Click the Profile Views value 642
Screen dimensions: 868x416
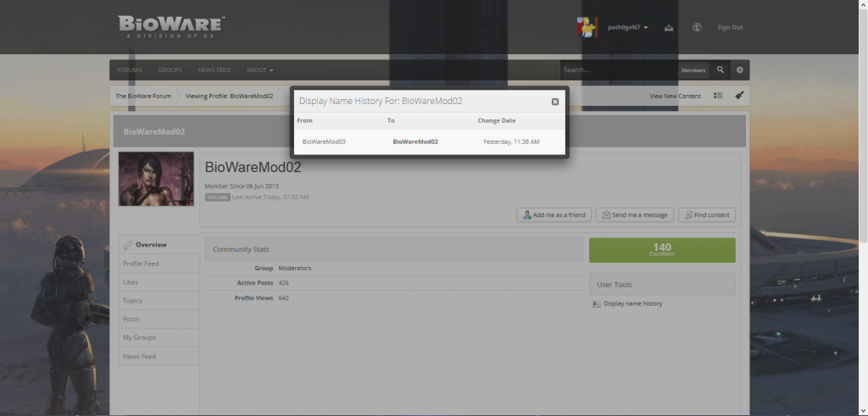pos(283,298)
